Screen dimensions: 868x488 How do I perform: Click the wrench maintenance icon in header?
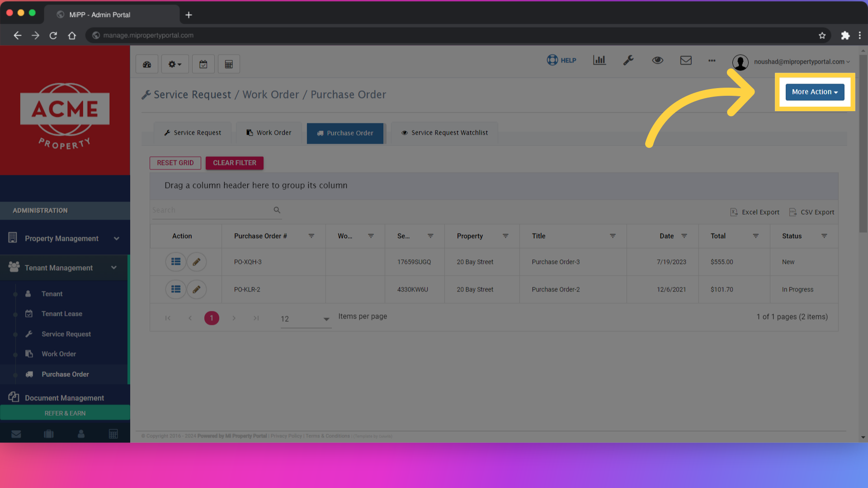pyautogui.click(x=628, y=60)
